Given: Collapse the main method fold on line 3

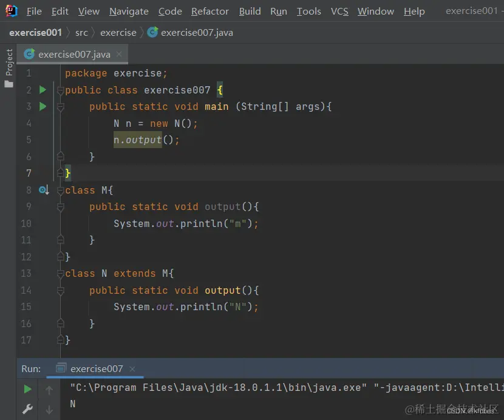Looking at the screenshot, I should click(60, 107).
